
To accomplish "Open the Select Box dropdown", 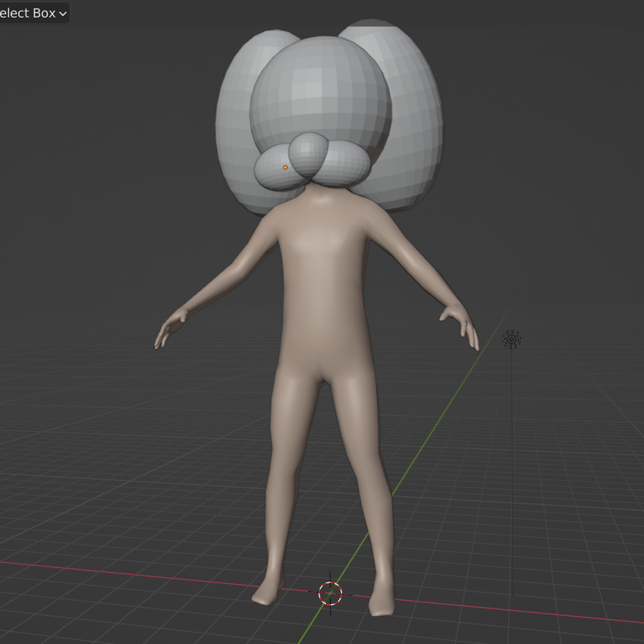I will [33, 13].
